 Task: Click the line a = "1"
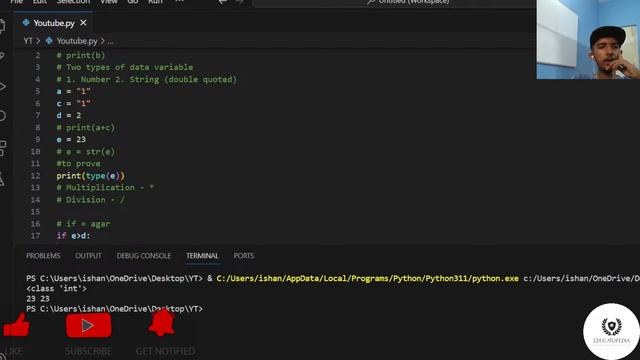click(x=73, y=91)
